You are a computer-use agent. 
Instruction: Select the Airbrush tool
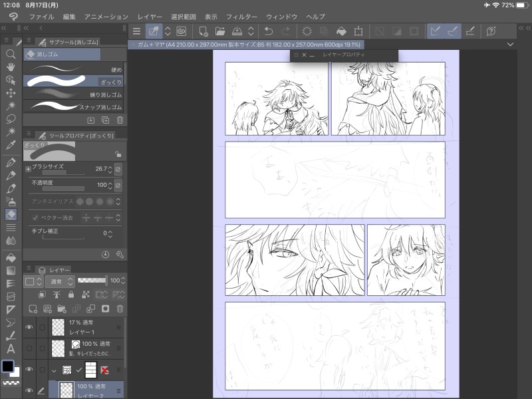click(x=11, y=201)
